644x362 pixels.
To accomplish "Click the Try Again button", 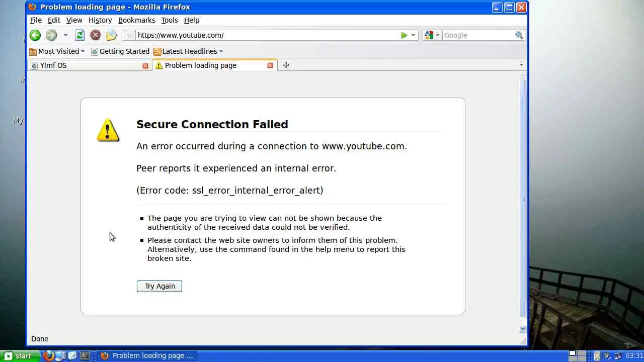I will pyautogui.click(x=159, y=286).
